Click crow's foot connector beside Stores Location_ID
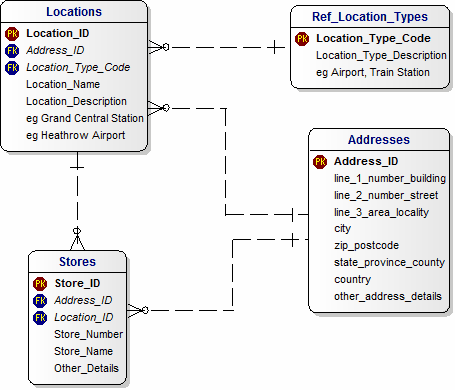This screenshot has height=390, width=455. (x=138, y=311)
